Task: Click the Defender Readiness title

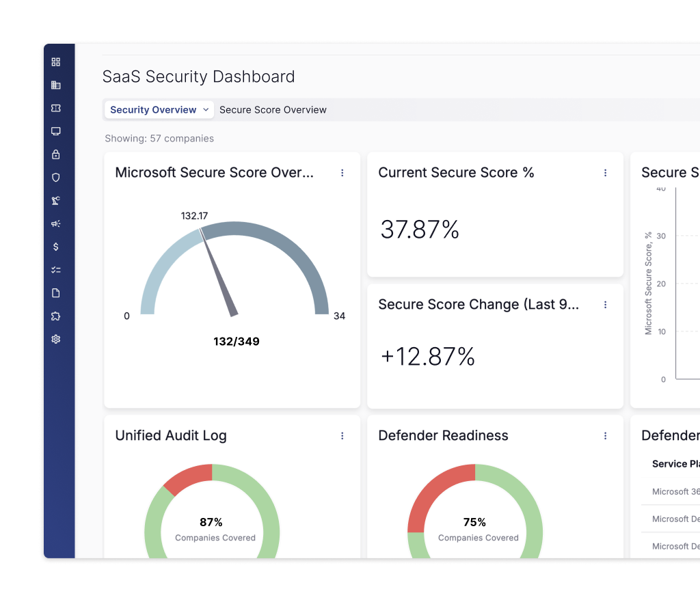Action: coord(443,435)
